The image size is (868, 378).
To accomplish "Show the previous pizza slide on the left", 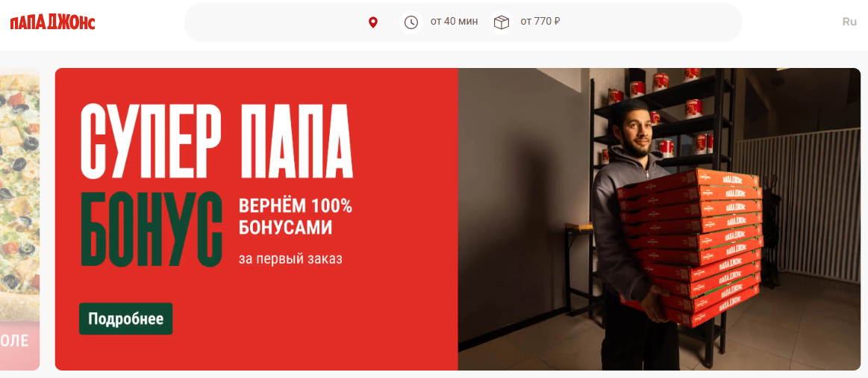I will coord(20,219).
